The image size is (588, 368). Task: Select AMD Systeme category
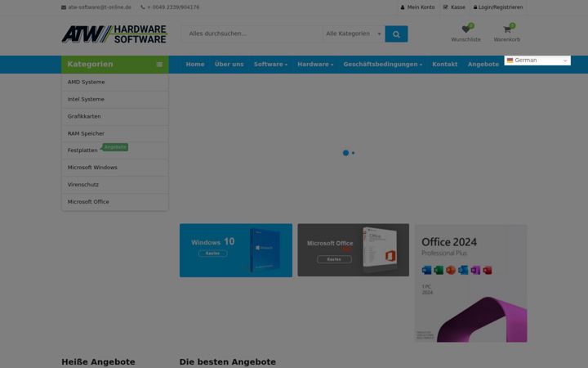coord(115,82)
